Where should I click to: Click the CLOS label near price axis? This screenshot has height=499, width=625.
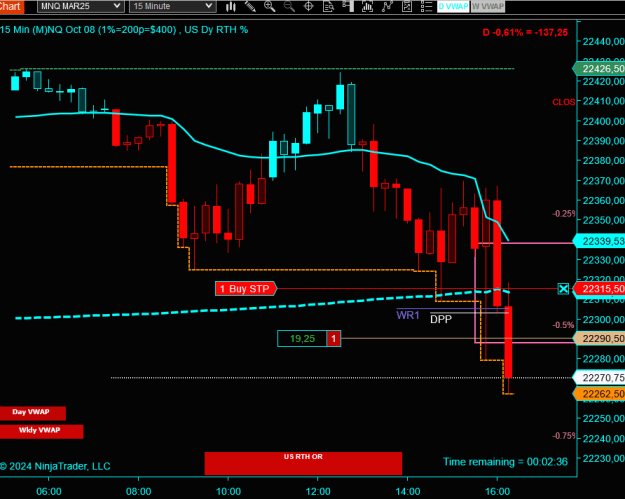pyautogui.click(x=564, y=102)
